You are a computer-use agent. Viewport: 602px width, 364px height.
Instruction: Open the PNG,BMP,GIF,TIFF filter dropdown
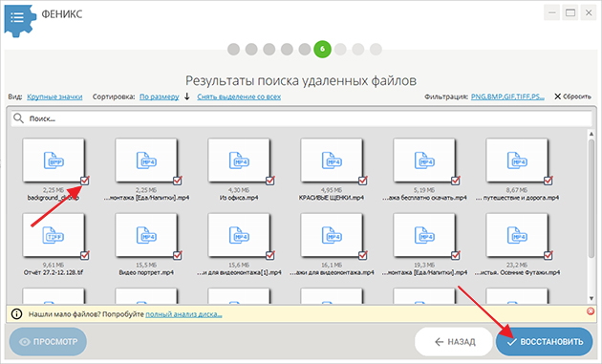click(507, 96)
